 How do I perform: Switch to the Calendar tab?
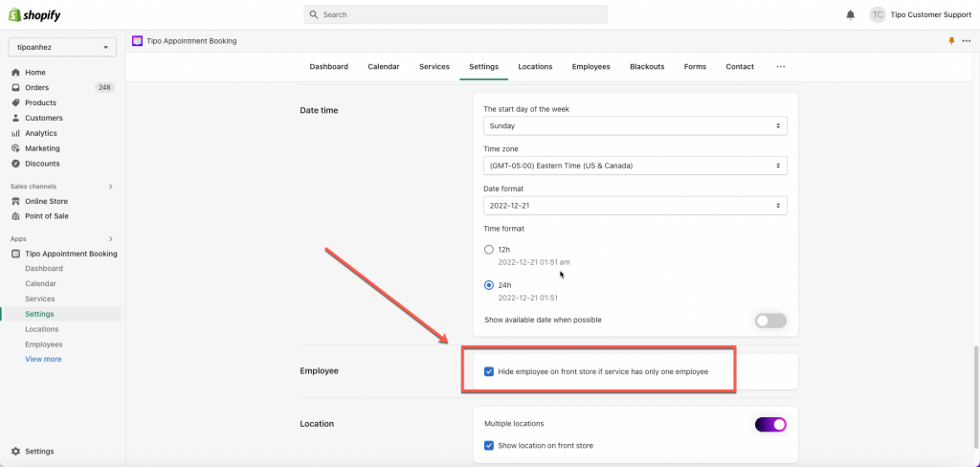click(x=383, y=66)
